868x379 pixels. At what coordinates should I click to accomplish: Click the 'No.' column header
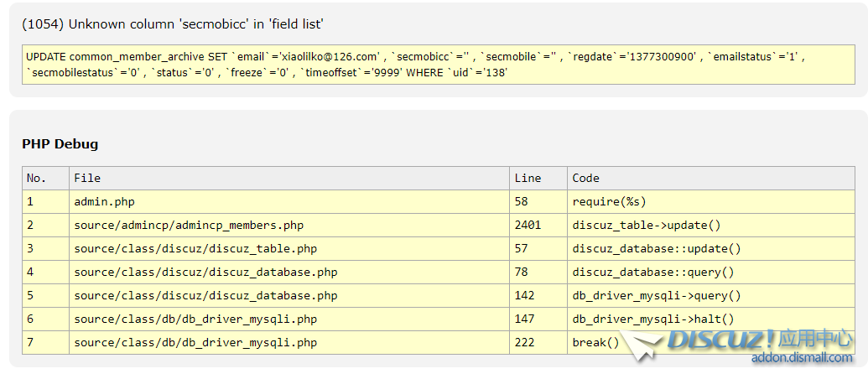point(37,178)
